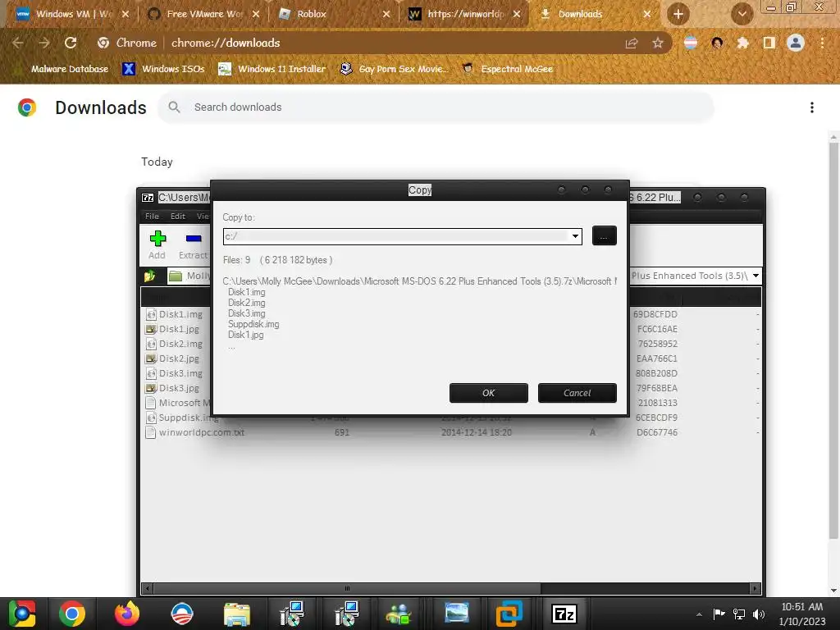Click the Add toolbar icon in 7-Zip
The height and width of the screenshot is (630, 840).
157,244
